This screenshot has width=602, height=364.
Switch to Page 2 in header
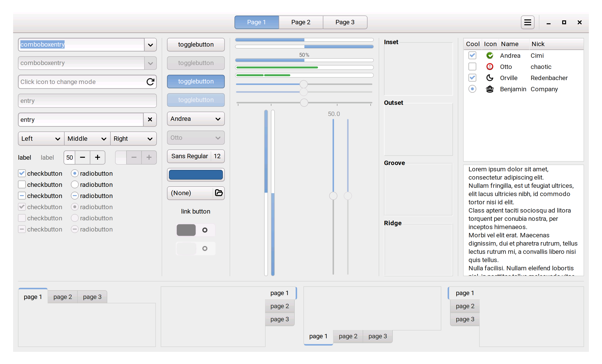click(x=301, y=22)
